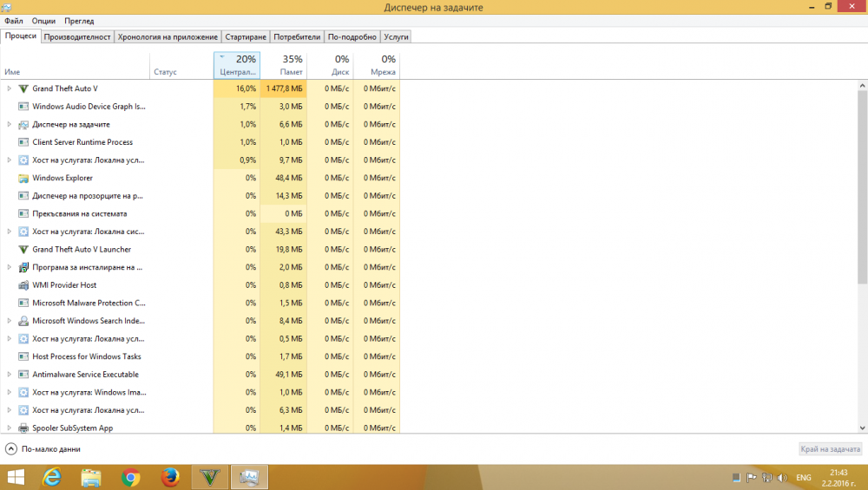This screenshot has height=490, width=868.
Task: Click the network tray icon
Action: (766, 477)
